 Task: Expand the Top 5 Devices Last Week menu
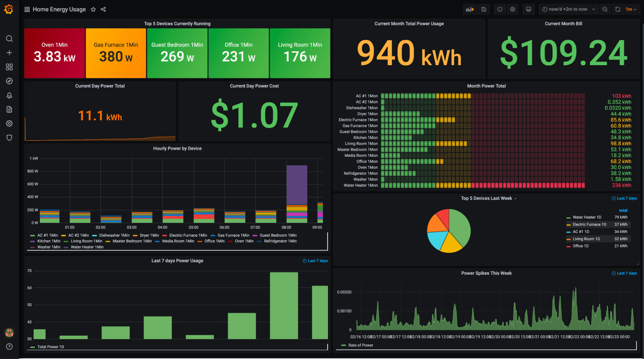tap(516, 198)
